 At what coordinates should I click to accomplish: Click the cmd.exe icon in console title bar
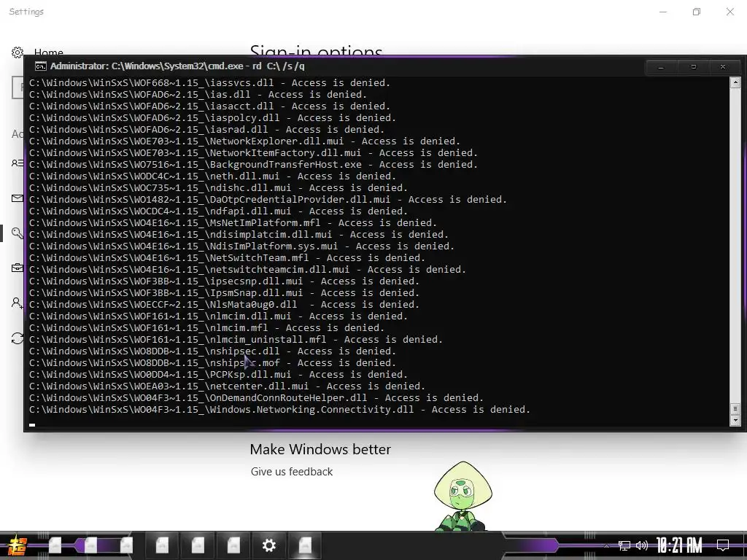41,66
